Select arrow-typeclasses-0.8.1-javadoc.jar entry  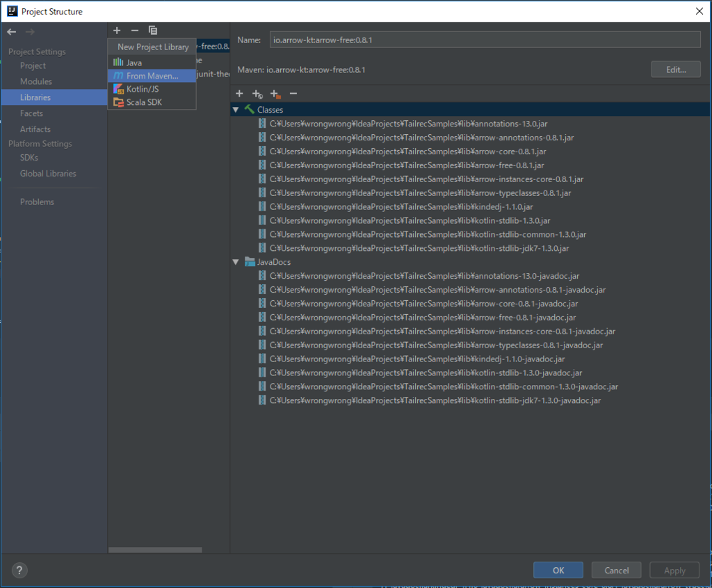436,345
